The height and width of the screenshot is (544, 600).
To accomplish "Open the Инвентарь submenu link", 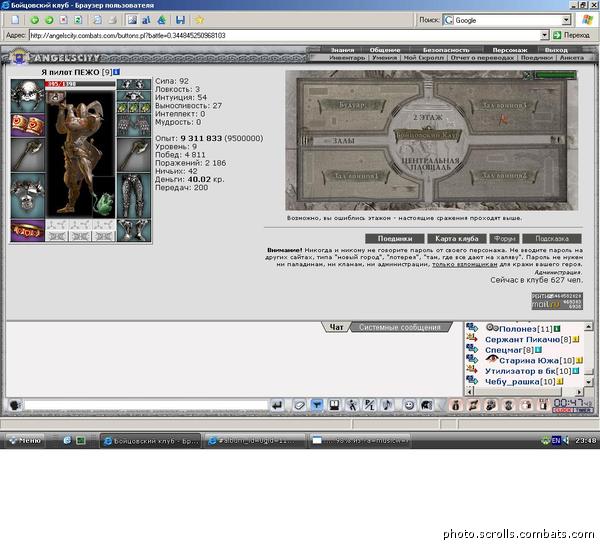I will click(347, 58).
